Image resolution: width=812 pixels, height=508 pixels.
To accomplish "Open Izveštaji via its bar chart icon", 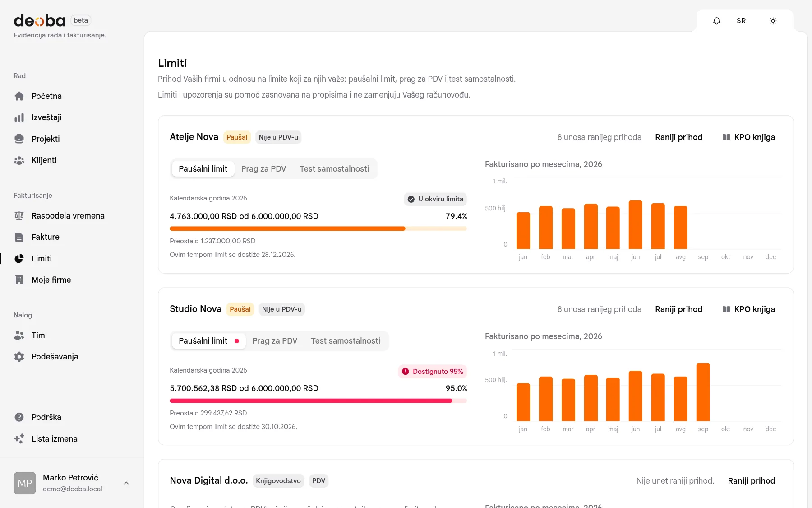I will point(19,117).
